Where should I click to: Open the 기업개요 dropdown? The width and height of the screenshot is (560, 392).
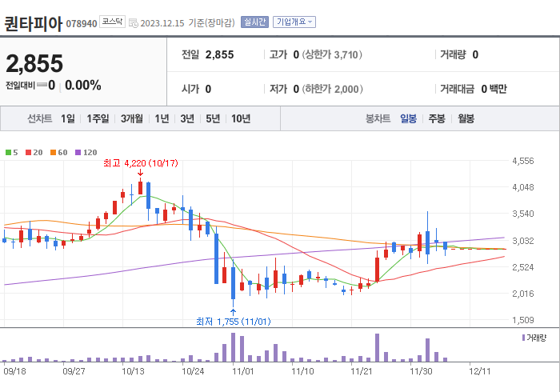294,22
